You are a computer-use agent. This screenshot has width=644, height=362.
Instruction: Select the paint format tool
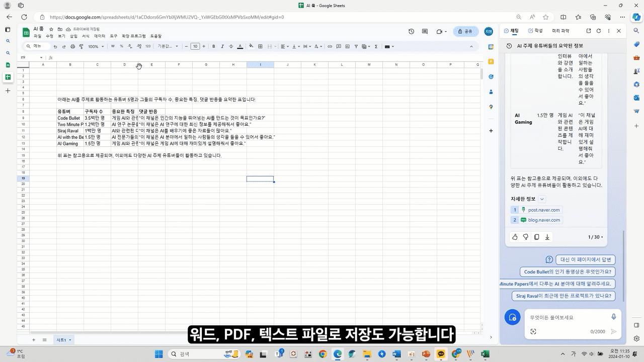[x=81, y=46]
